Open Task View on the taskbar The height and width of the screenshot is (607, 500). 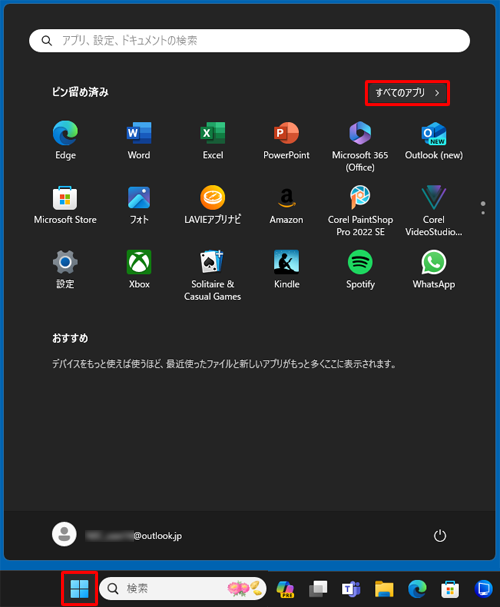[x=318, y=589]
